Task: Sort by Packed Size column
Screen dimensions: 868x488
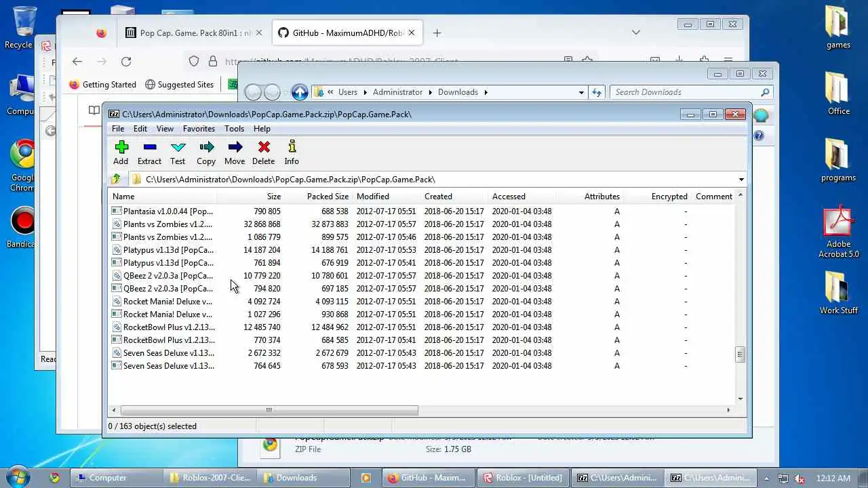Action: (x=318, y=197)
